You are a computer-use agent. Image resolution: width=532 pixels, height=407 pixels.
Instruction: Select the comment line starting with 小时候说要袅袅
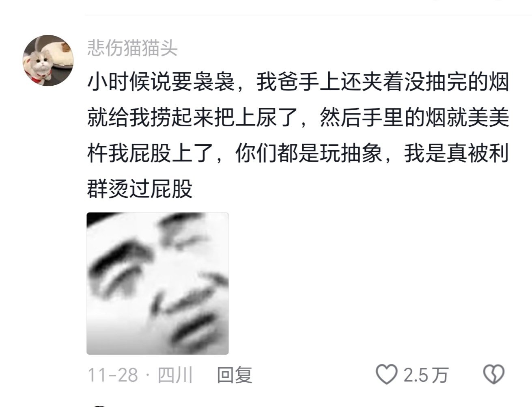click(x=298, y=84)
